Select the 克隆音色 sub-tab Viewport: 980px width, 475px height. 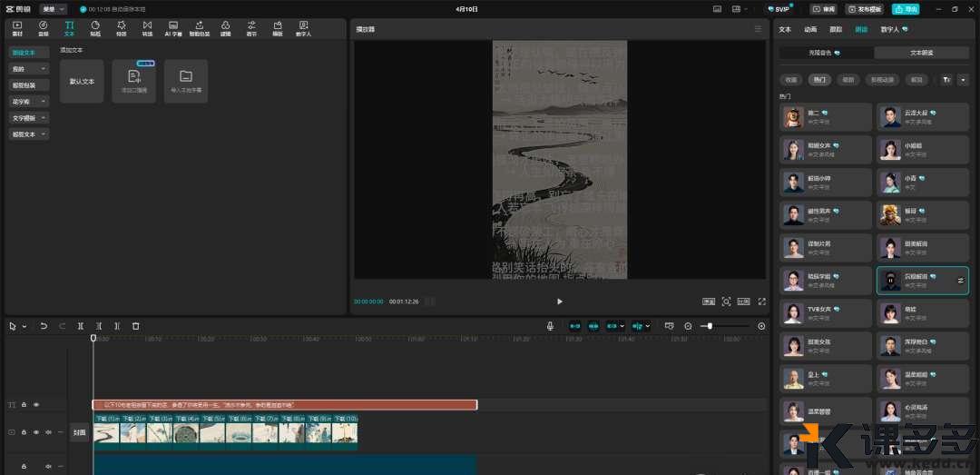pos(827,54)
